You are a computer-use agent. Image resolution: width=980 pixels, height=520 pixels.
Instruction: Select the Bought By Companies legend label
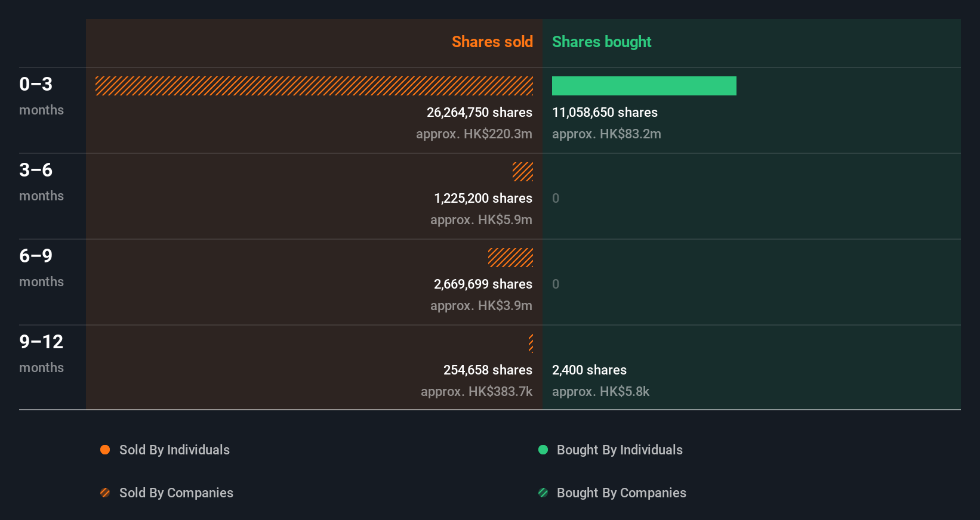click(x=621, y=493)
